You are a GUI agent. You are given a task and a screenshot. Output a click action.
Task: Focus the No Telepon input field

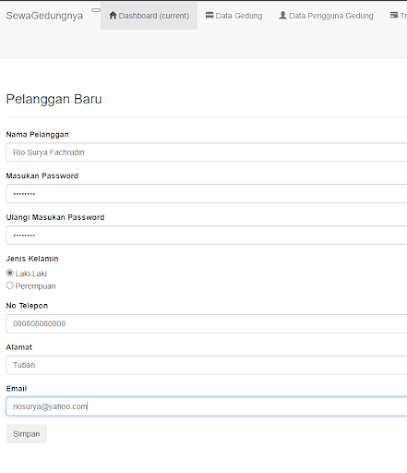(x=207, y=323)
